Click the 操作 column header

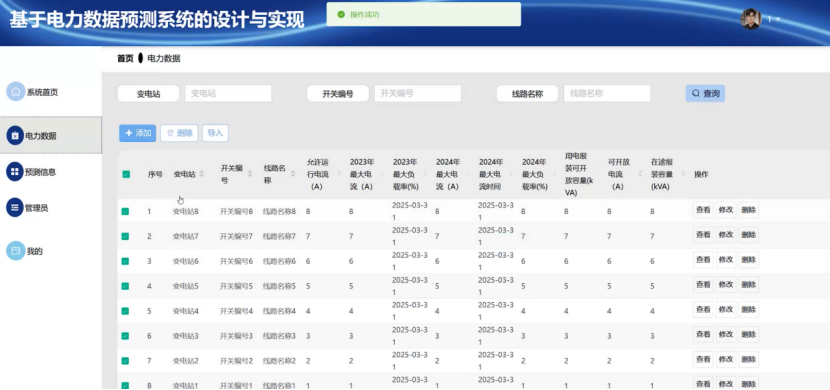(x=701, y=174)
